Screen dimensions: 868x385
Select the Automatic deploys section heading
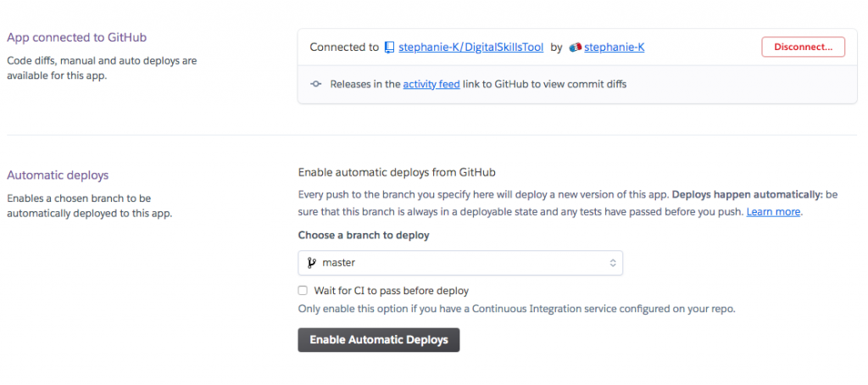click(58, 175)
